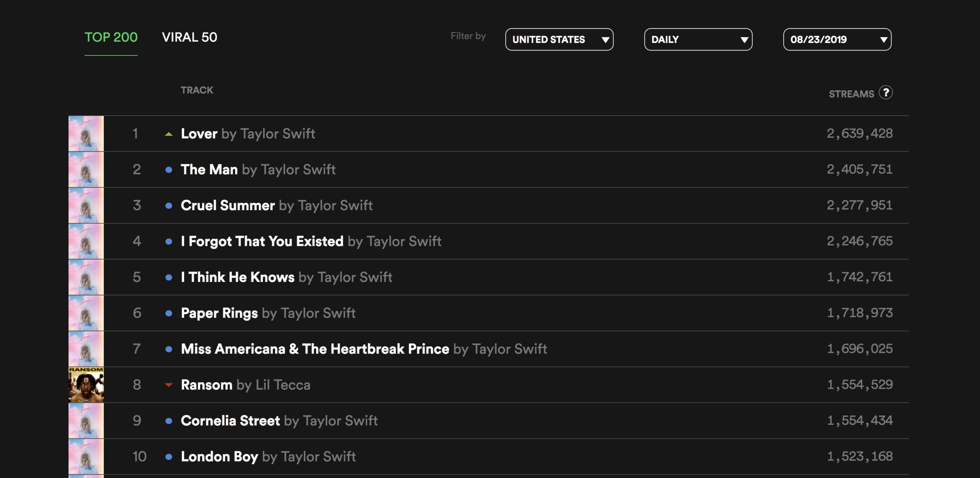The height and width of the screenshot is (478, 980).
Task: Click the red down arrow beside Ransom
Action: tap(168, 385)
